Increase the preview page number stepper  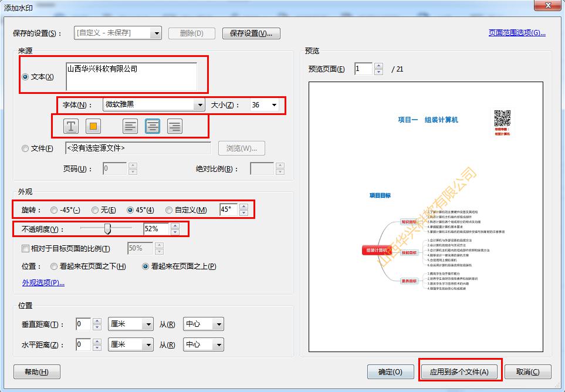[x=378, y=66]
